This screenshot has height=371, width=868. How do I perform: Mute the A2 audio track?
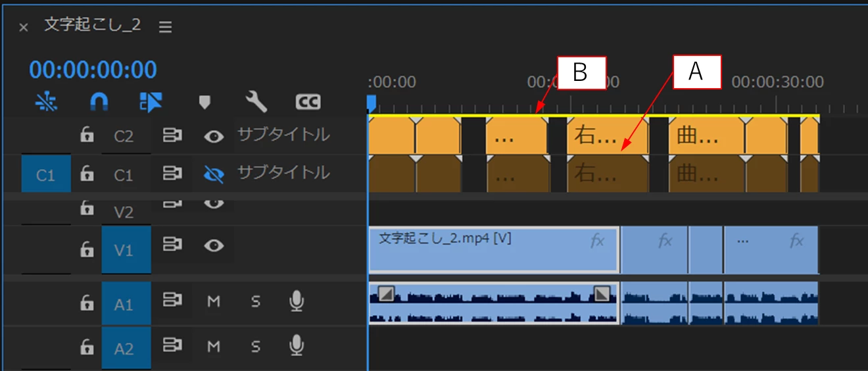pos(213,346)
